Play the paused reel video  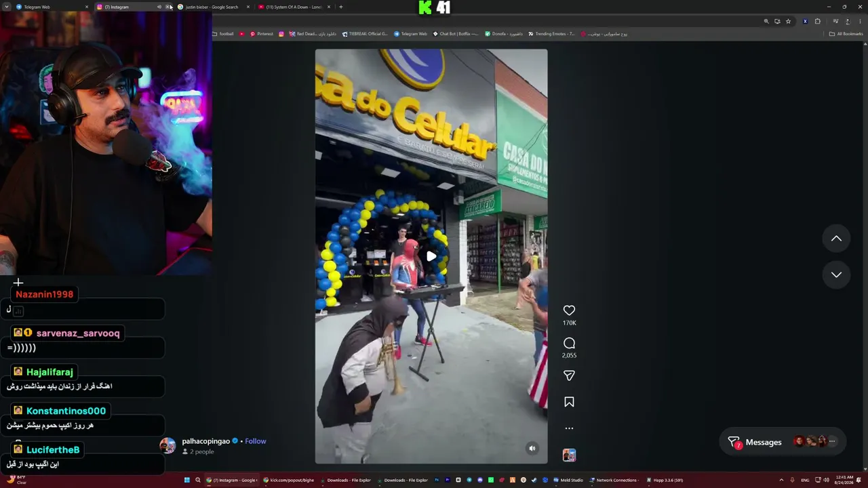pyautogui.click(x=431, y=256)
